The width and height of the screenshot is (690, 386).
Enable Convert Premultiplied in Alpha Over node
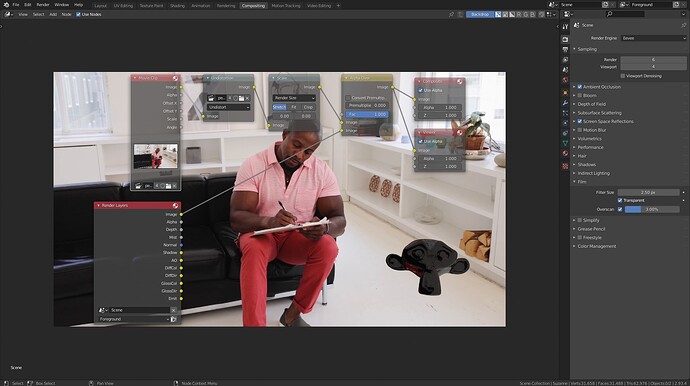tap(348, 98)
